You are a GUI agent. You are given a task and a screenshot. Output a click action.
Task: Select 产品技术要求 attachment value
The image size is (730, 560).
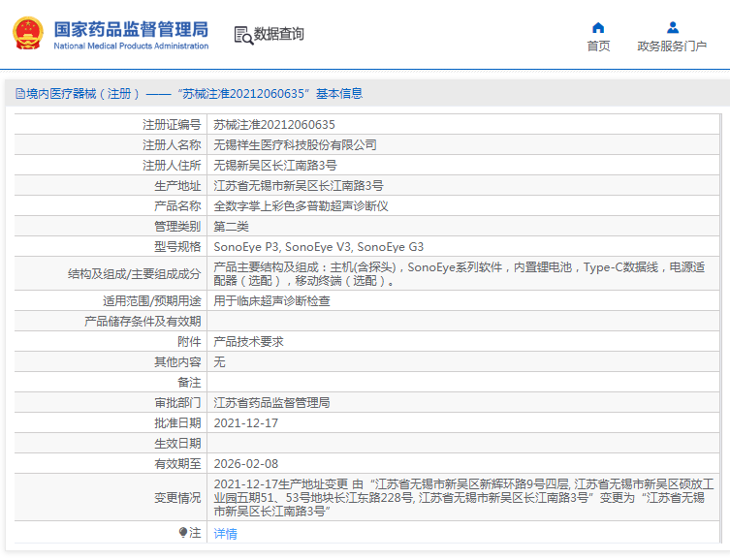point(248,342)
